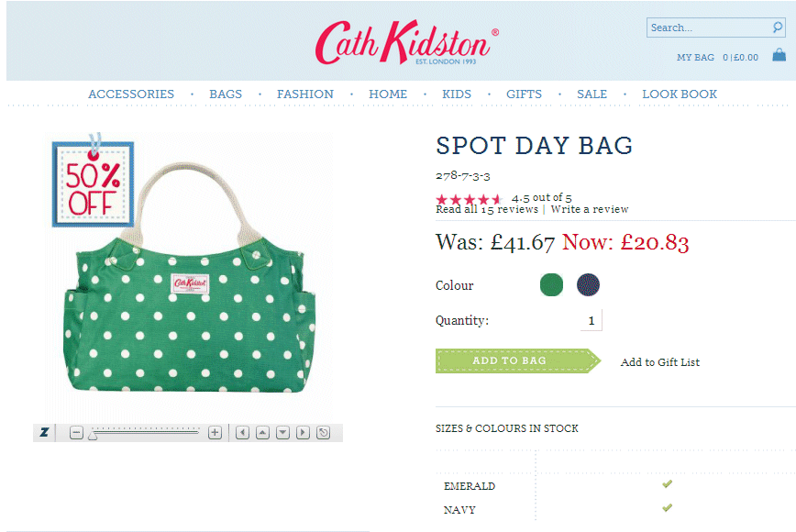796x532 pixels.
Task: Focus the Quantity input field
Action: point(591,320)
